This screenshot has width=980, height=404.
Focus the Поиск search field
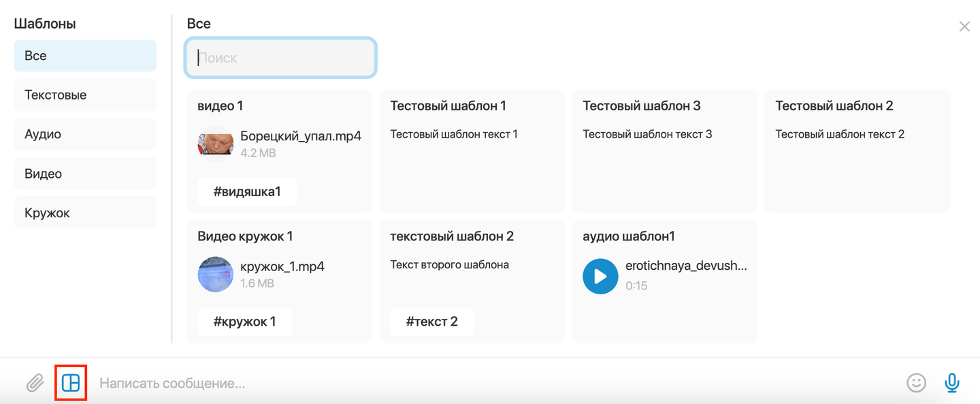coord(280,58)
